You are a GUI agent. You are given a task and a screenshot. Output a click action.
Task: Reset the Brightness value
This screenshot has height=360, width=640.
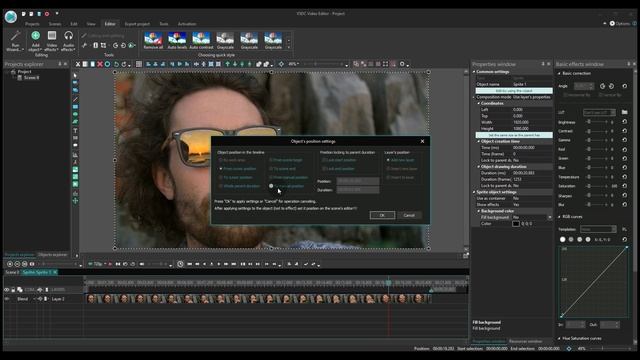624,122
